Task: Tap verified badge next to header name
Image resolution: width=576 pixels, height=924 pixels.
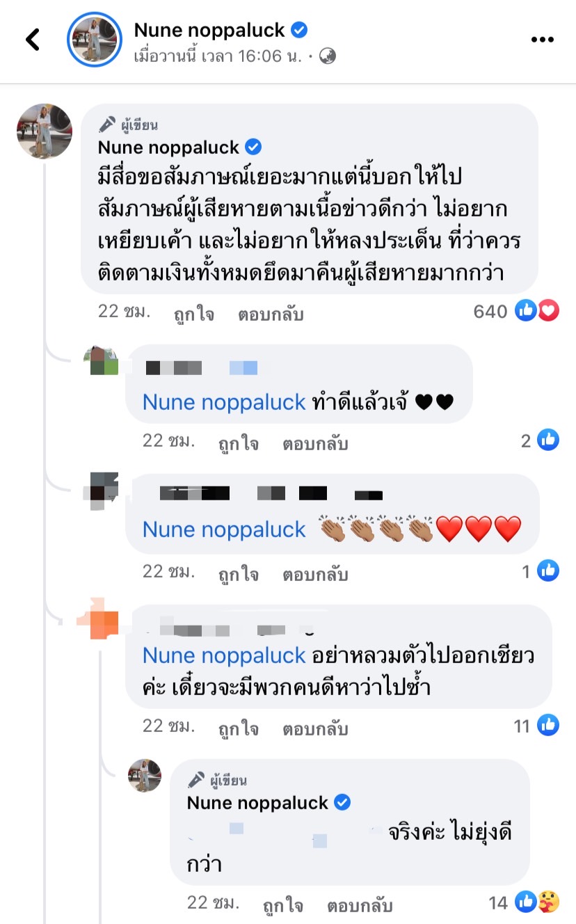Action: [x=300, y=30]
